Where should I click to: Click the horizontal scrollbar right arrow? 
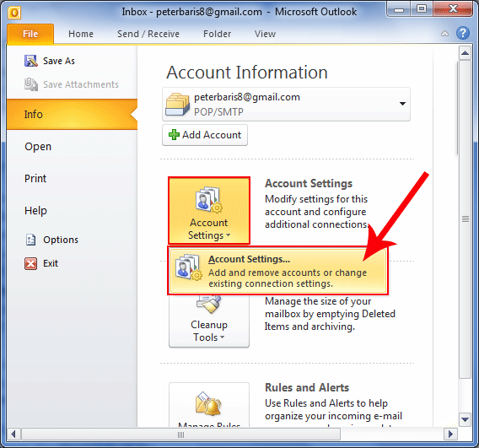coord(450,435)
